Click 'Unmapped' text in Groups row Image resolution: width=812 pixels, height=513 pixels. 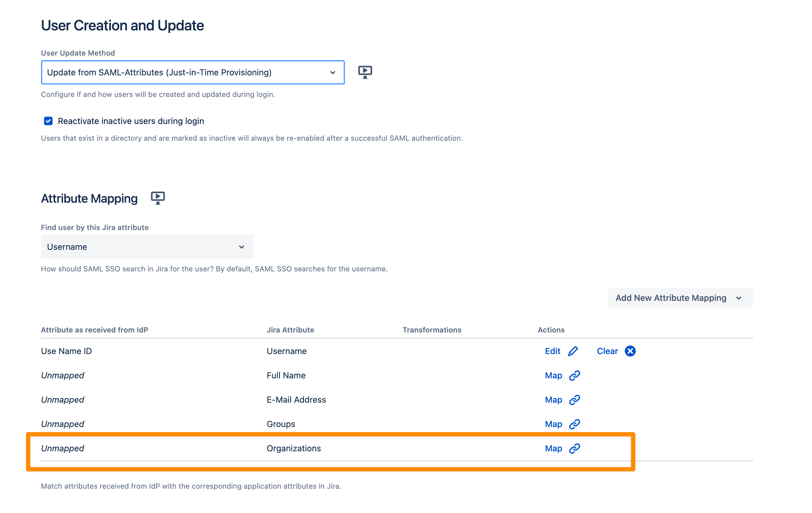62,424
